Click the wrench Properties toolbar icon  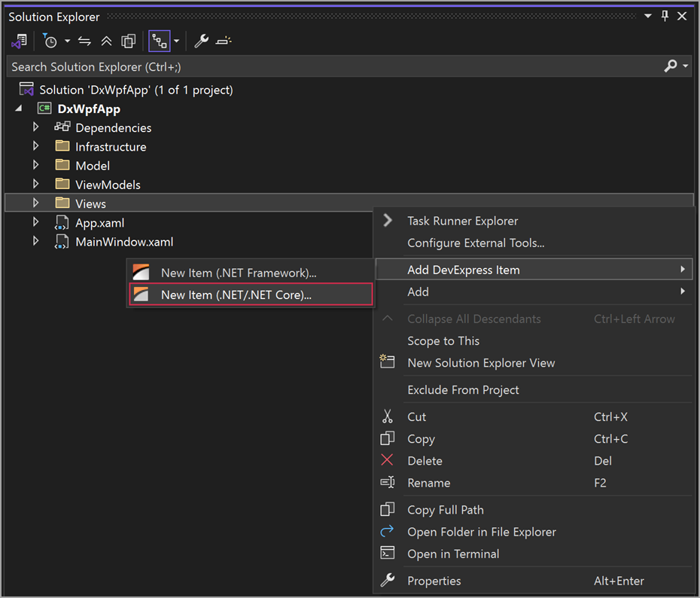point(201,41)
